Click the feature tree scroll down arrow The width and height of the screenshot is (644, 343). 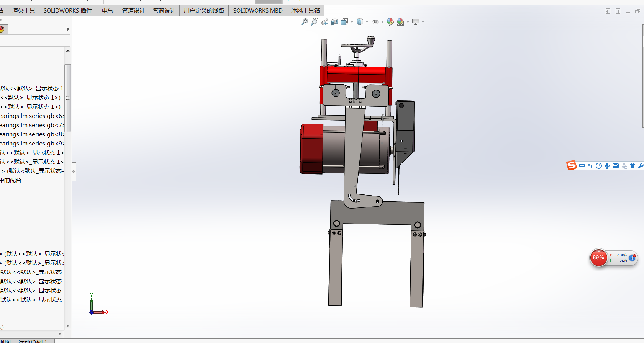pos(68,326)
